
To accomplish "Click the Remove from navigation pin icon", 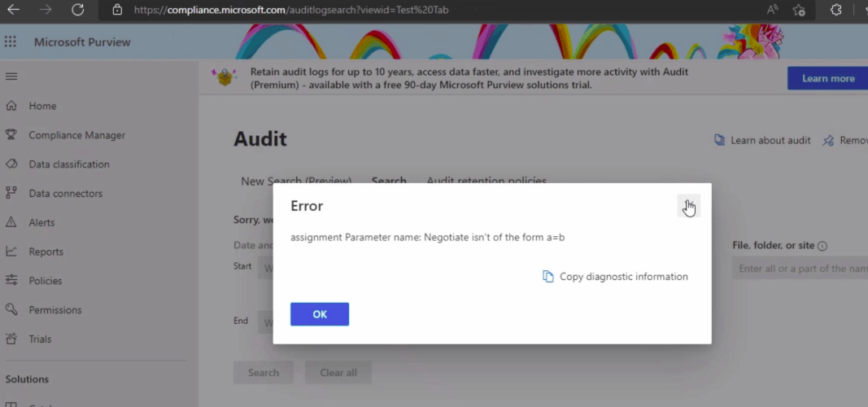I will click(828, 141).
